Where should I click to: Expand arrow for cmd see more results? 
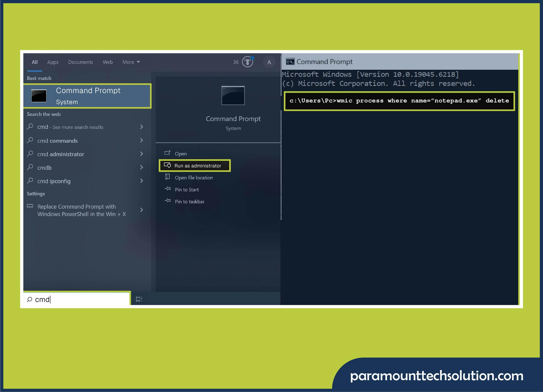(x=141, y=127)
